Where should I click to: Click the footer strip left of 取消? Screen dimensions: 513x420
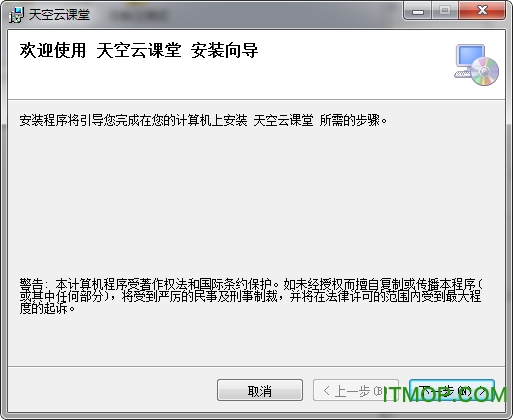tap(112, 390)
